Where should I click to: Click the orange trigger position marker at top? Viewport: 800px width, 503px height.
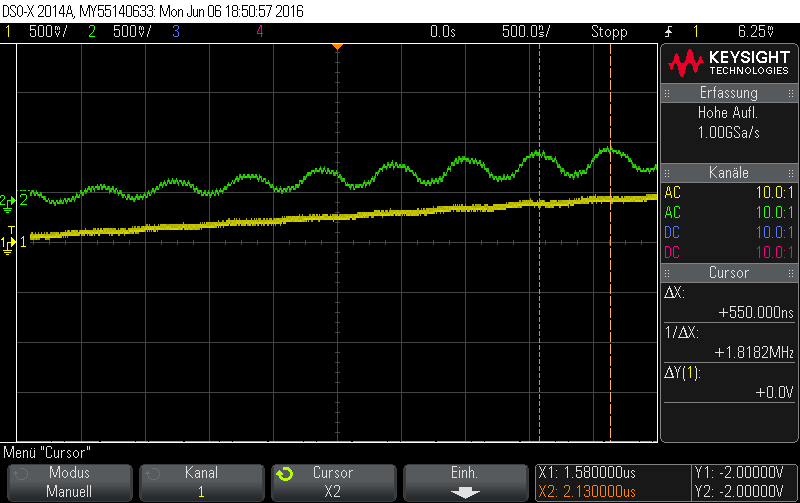[x=337, y=47]
